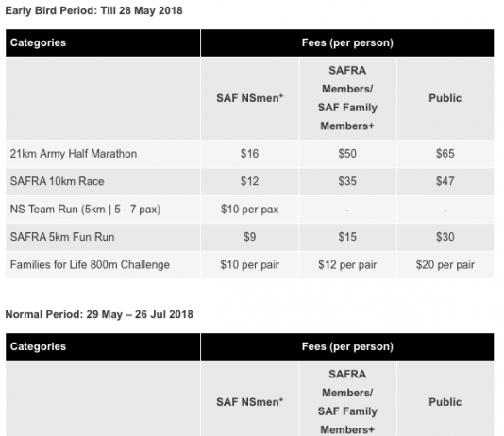Image resolution: width=504 pixels, height=436 pixels.
Task: Click first table's Public column header
Action: click(x=445, y=98)
